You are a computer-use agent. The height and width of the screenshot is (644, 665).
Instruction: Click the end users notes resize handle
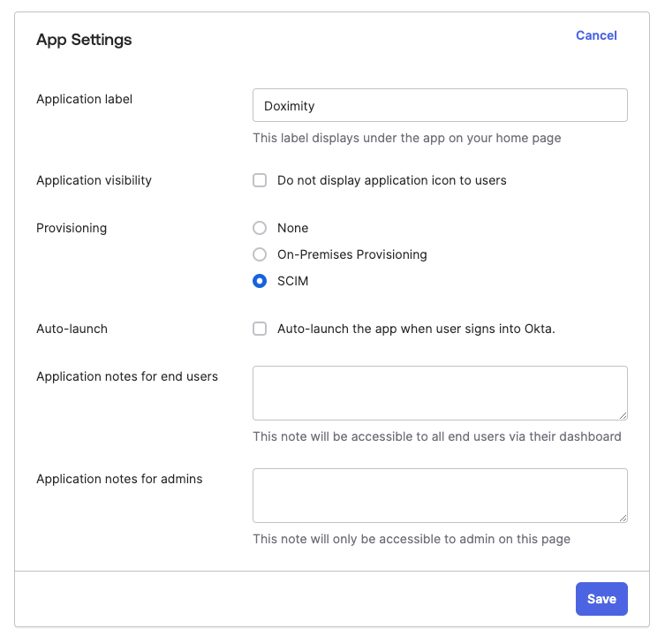point(623,416)
